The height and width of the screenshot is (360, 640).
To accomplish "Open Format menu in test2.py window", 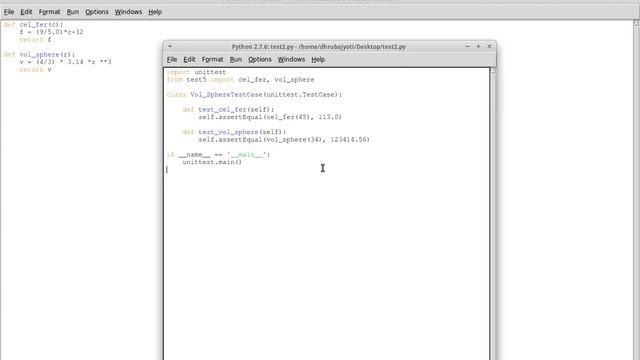I will (212, 60).
